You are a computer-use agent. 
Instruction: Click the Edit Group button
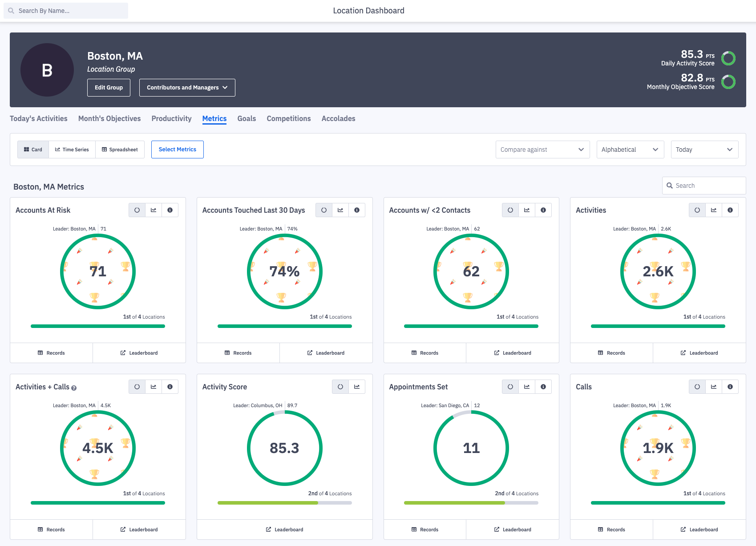(109, 88)
